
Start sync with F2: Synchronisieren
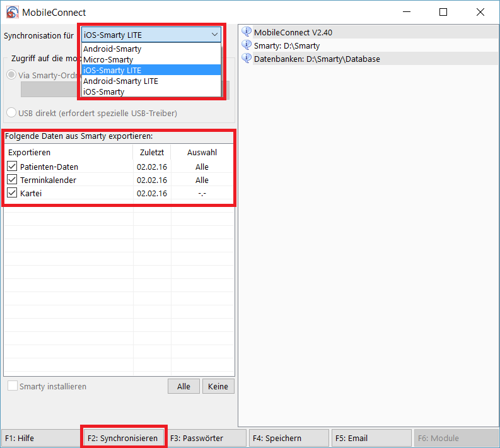click(x=124, y=438)
